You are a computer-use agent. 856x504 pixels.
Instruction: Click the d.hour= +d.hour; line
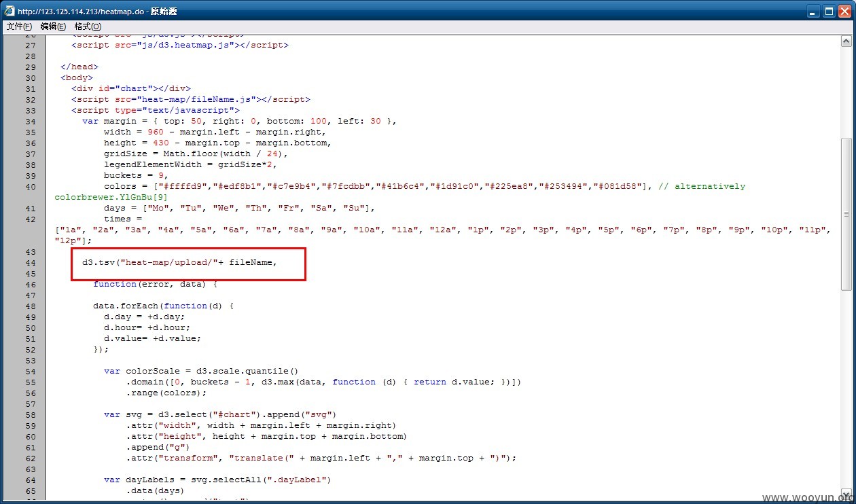pos(147,327)
